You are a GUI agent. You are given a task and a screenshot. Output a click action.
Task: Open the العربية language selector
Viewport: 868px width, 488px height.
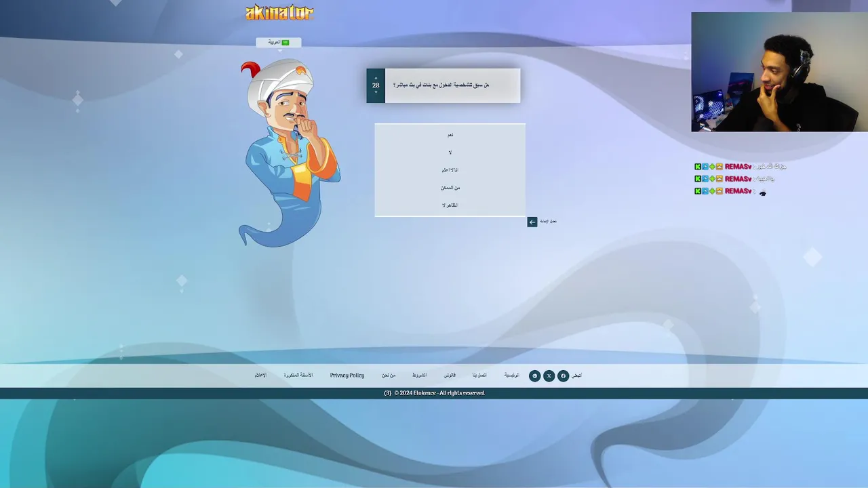278,42
